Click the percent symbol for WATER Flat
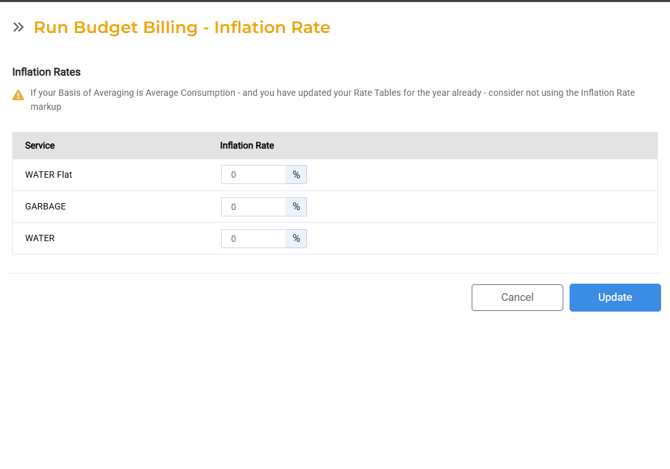 [x=296, y=175]
